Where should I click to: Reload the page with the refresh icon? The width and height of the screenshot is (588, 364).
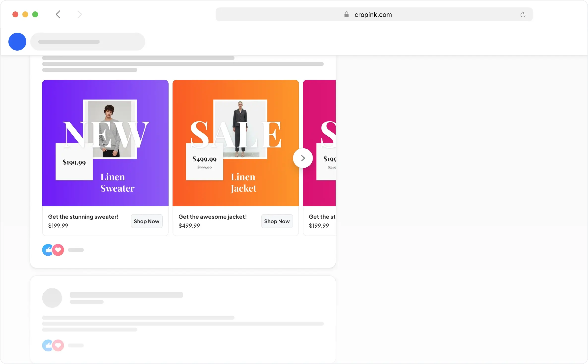pyautogui.click(x=523, y=15)
